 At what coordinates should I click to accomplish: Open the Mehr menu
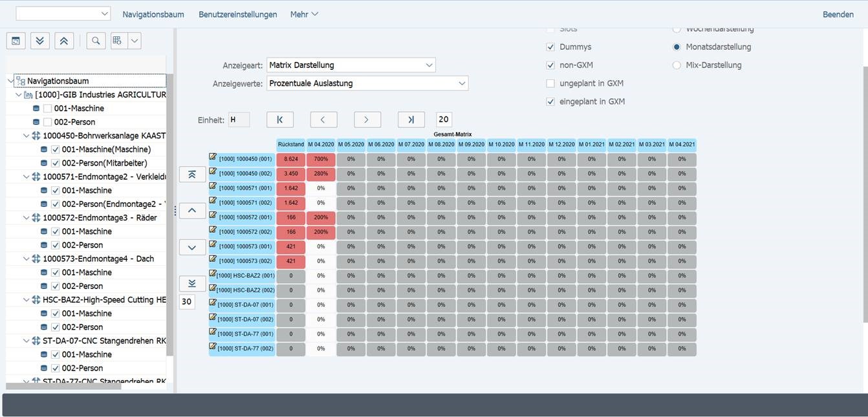coord(304,14)
